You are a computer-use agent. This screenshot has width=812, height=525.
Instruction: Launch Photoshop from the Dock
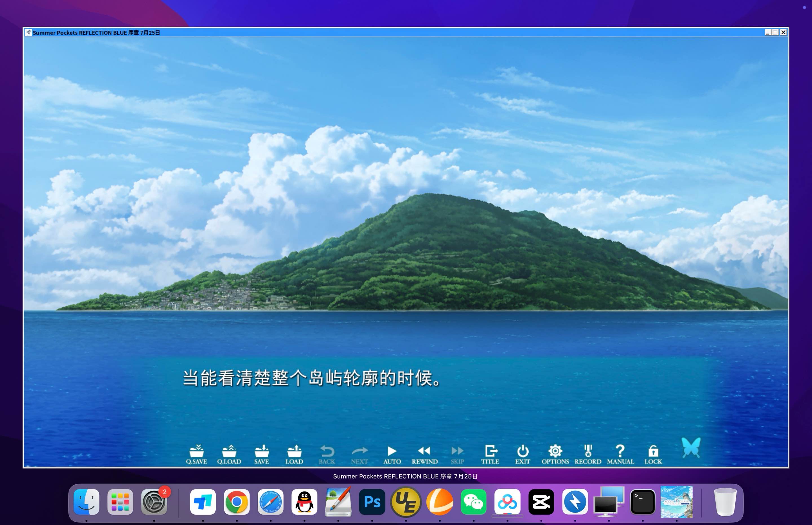click(x=372, y=502)
